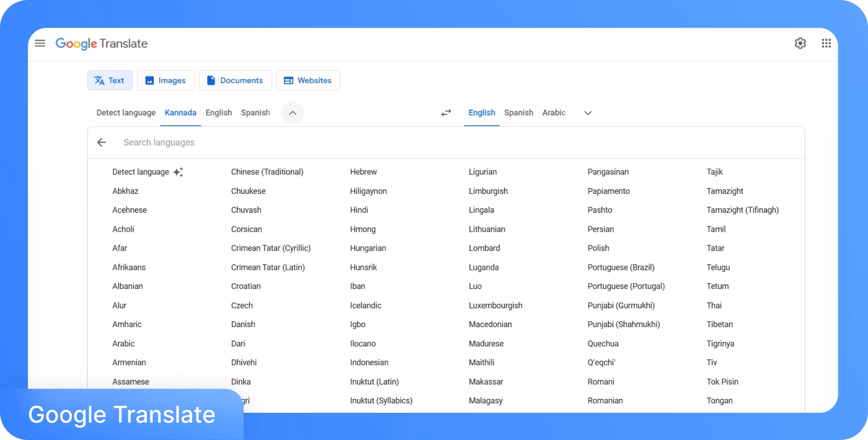The height and width of the screenshot is (440, 868).
Task: Choose Maithili language
Action: pos(482,362)
